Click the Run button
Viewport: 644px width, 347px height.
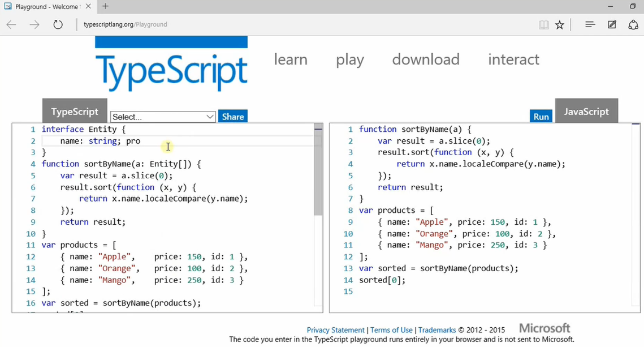[541, 117]
